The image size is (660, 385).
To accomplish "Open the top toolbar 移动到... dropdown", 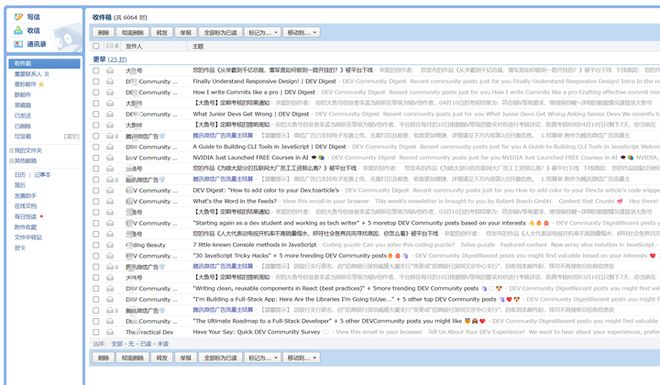I will pos(301,32).
